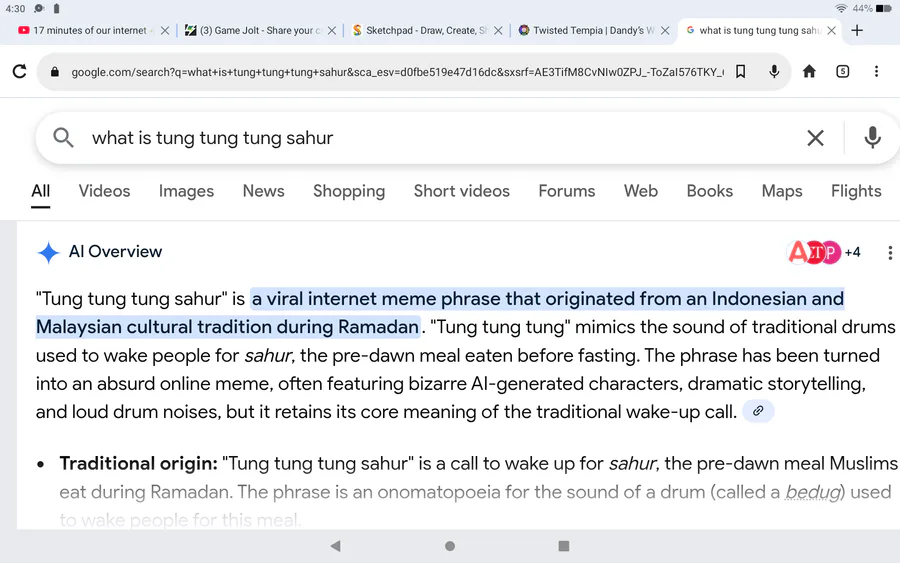900x563 pixels.
Task: Tap the address bar microphone icon
Action: click(x=774, y=71)
